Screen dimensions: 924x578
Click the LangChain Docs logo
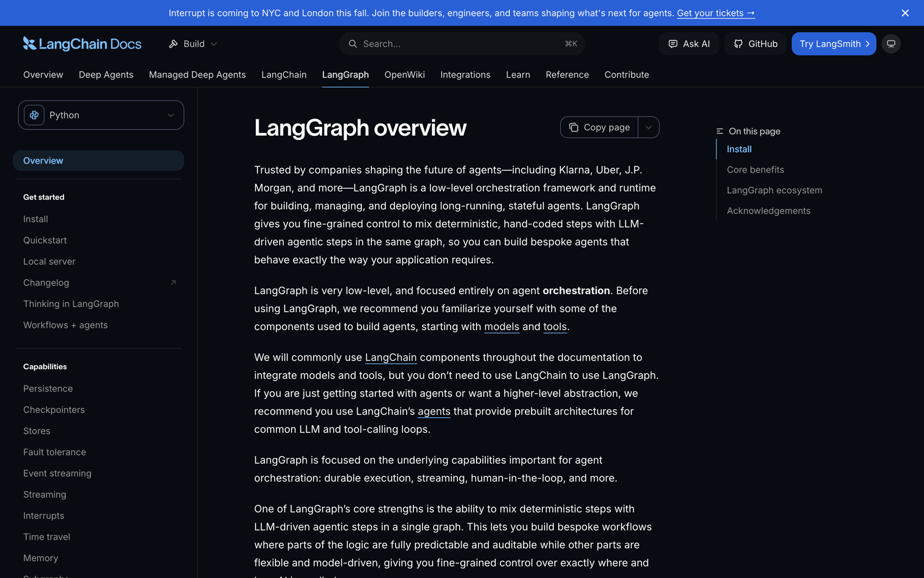[x=82, y=44]
